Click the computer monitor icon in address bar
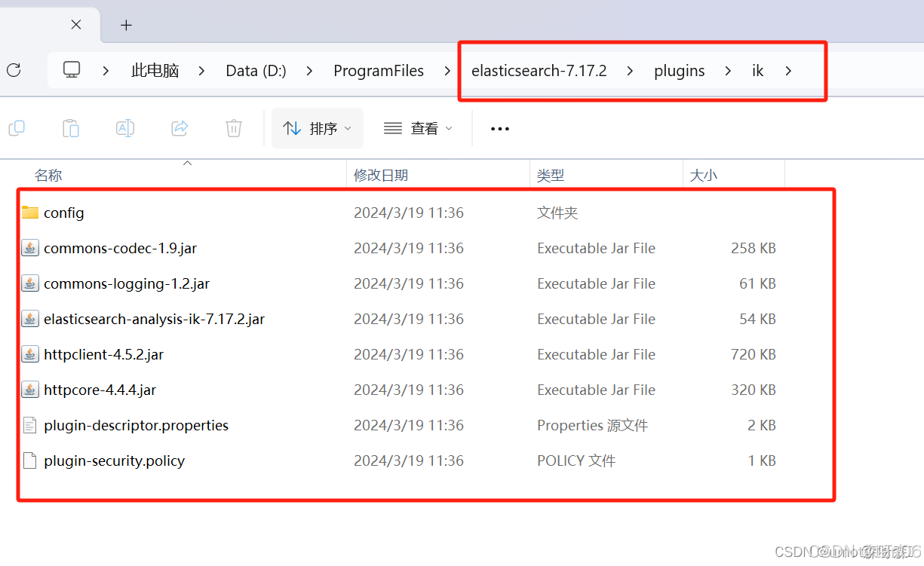The height and width of the screenshot is (566, 924). click(72, 70)
